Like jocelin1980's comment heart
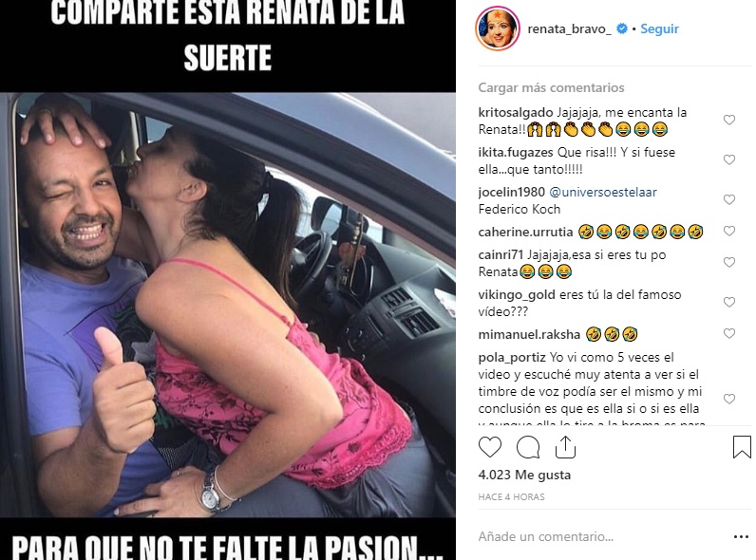756x560 pixels. tap(729, 199)
